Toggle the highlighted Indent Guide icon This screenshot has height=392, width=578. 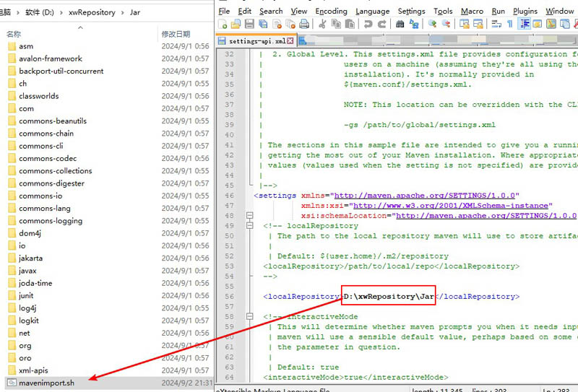(524, 25)
